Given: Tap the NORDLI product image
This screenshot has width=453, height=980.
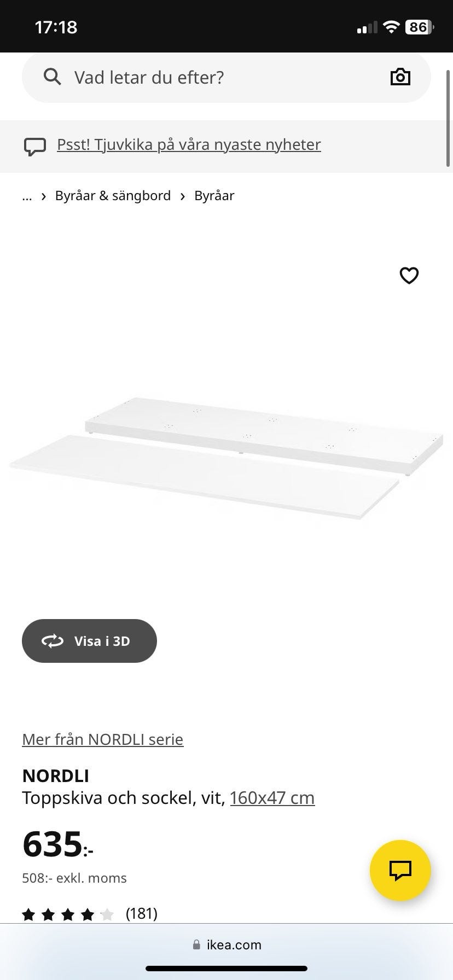Looking at the screenshot, I should (x=226, y=458).
